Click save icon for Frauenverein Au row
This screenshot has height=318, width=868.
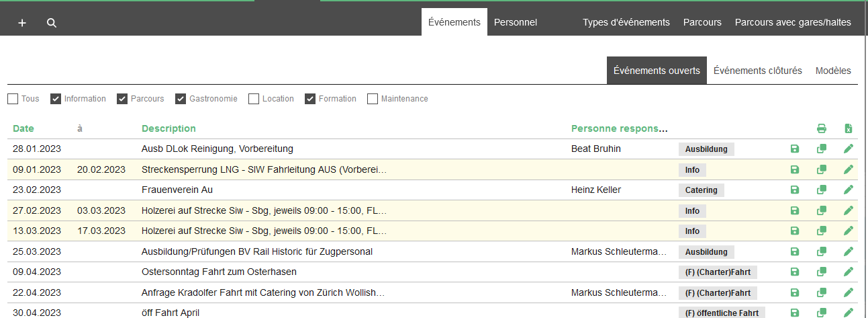click(x=795, y=190)
